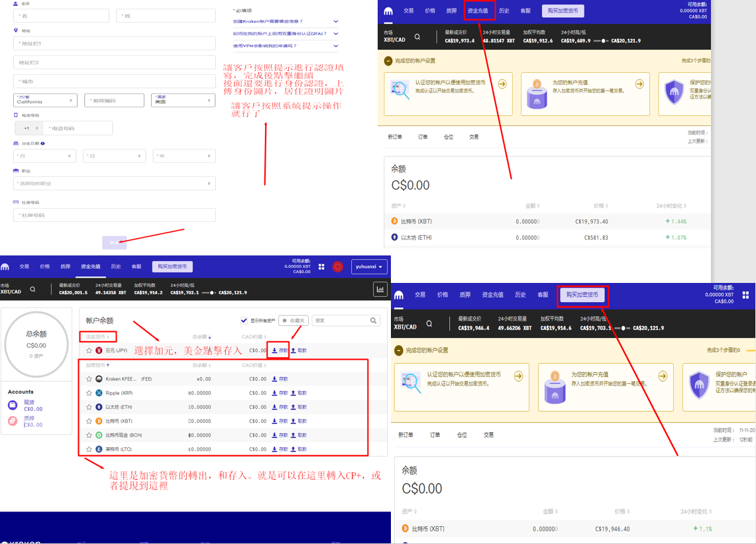Click the withdraw icon for 莱特币 (LTC)
This screenshot has height=544, width=756.
[294, 449]
